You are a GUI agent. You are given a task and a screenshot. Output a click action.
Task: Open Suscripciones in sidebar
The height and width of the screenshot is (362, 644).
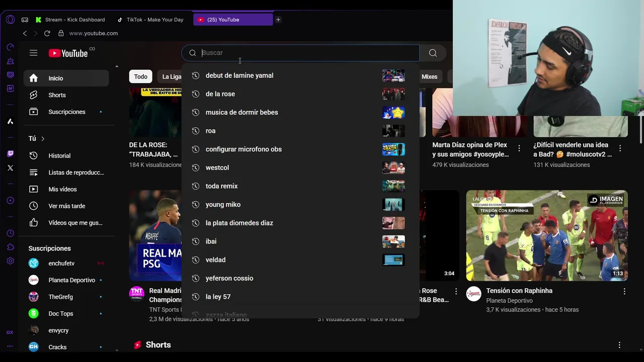click(x=66, y=112)
